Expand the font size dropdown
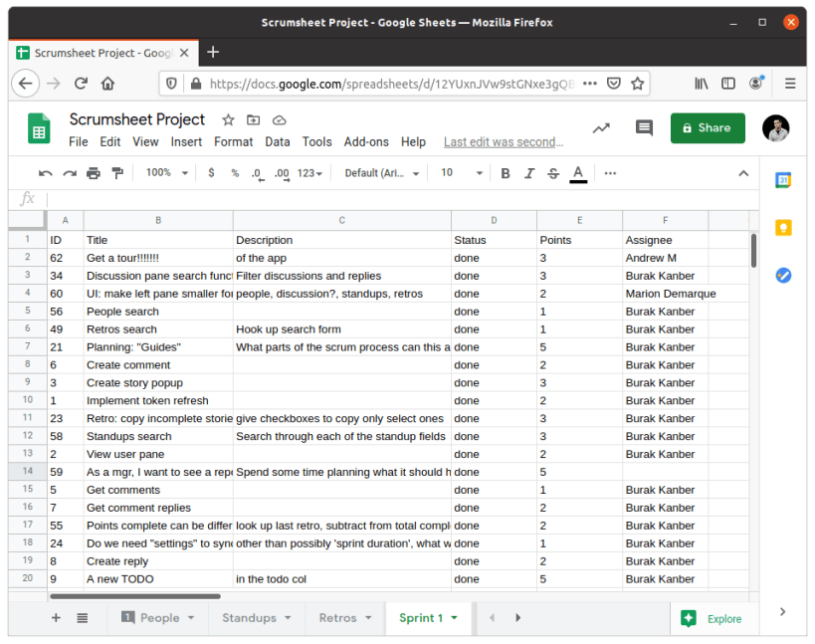The width and height of the screenshot is (815, 644). (x=462, y=172)
